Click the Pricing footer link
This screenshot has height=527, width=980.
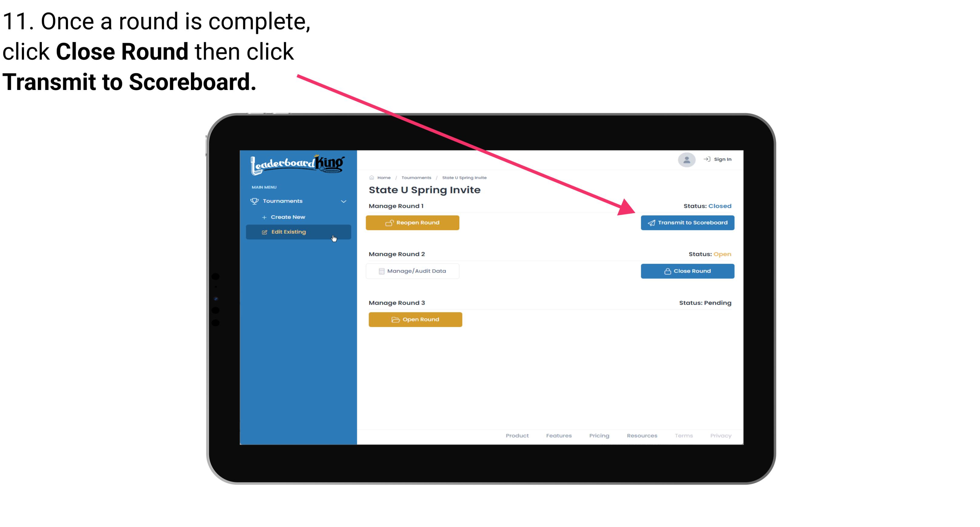pyautogui.click(x=598, y=436)
